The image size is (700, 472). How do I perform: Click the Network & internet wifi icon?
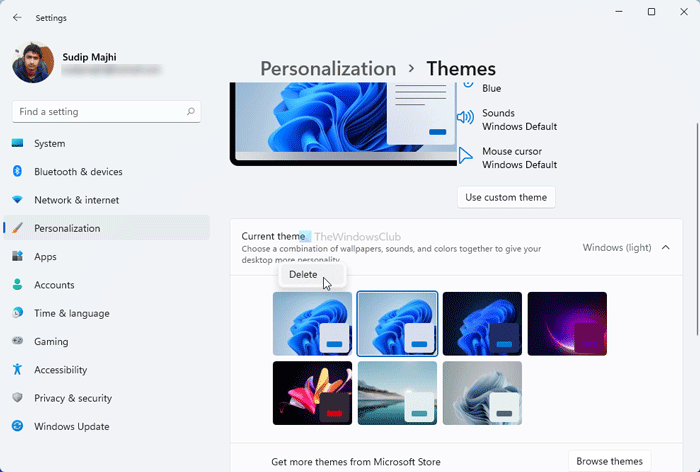[17, 200]
